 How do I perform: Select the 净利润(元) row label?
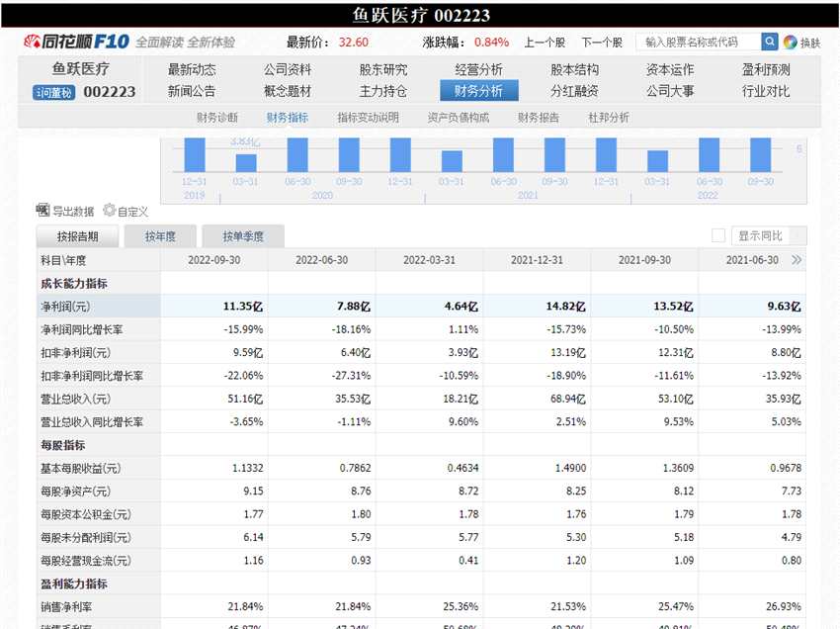point(65,307)
